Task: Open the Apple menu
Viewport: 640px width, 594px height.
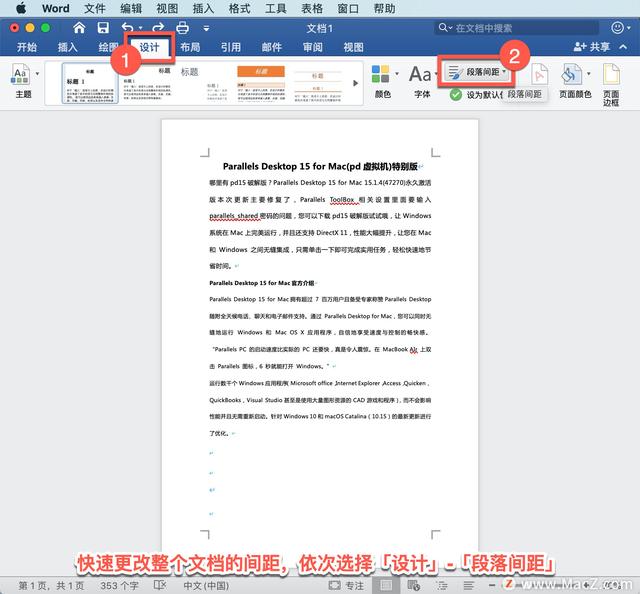Action: click(x=21, y=8)
